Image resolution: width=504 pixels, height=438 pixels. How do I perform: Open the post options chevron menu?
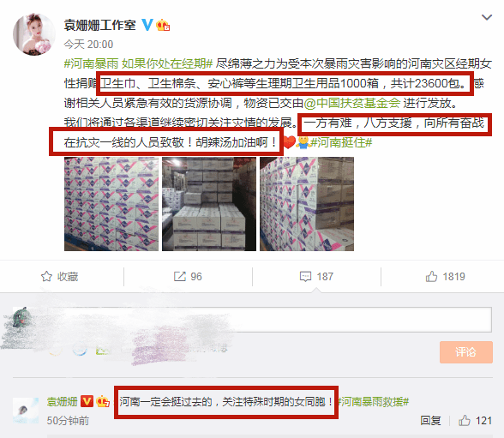pyautogui.click(x=487, y=17)
